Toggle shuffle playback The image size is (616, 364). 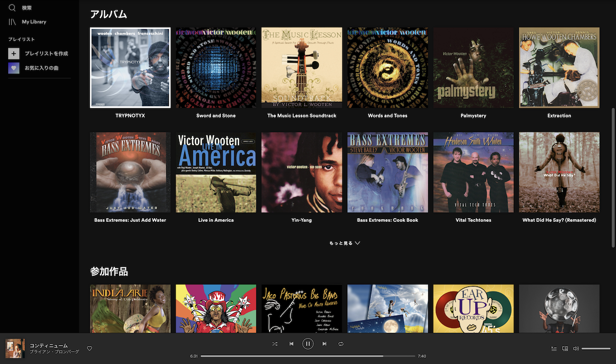point(275,344)
